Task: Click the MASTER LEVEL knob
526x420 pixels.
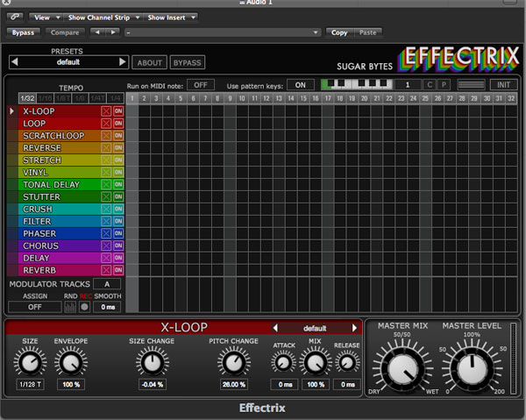Action: (472, 368)
